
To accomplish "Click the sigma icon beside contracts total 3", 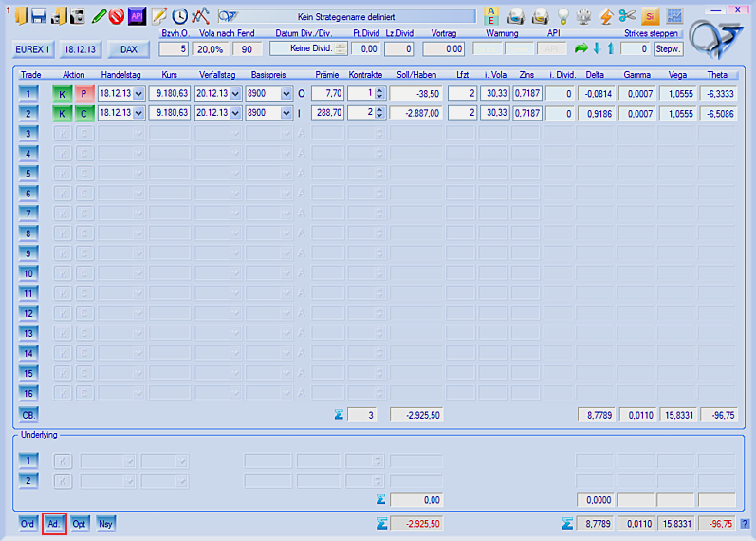I will (339, 415).
